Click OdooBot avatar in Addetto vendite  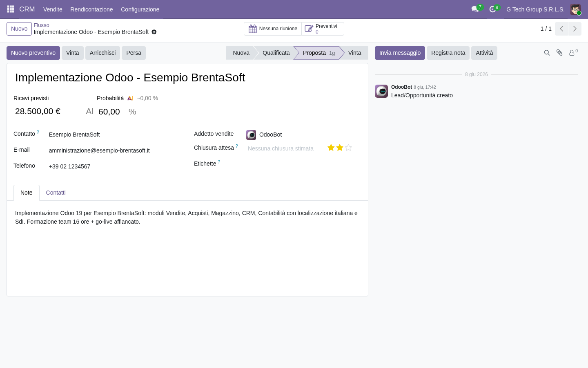click(x=251, y=135)
